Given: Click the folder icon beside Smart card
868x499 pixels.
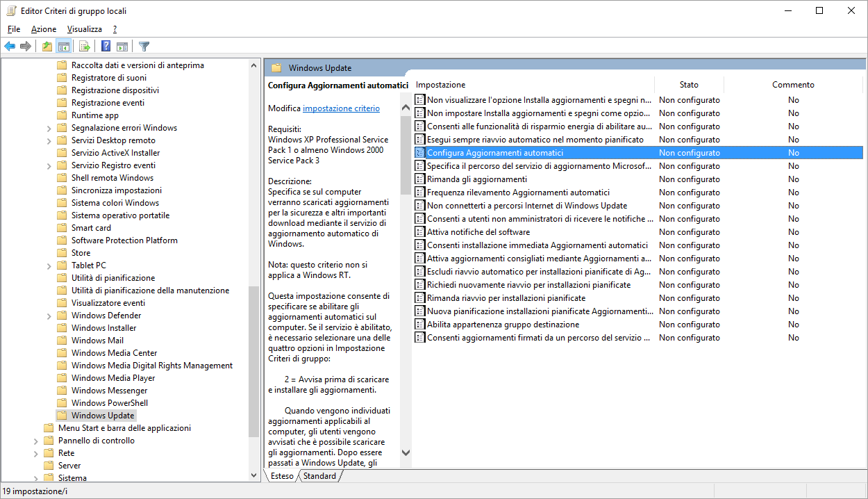Looking at the screenshot, I should click(61, 228).
